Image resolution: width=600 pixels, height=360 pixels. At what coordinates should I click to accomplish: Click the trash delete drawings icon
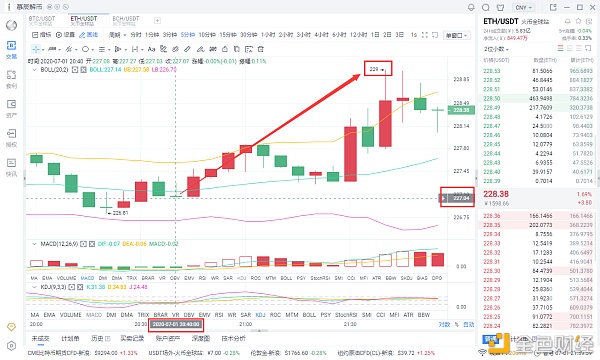pyautogui.click(x=261, y=49)
